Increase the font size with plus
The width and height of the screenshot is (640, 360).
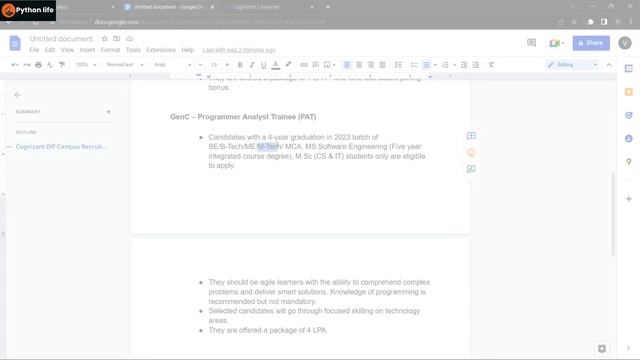click(x=227, y=65)
